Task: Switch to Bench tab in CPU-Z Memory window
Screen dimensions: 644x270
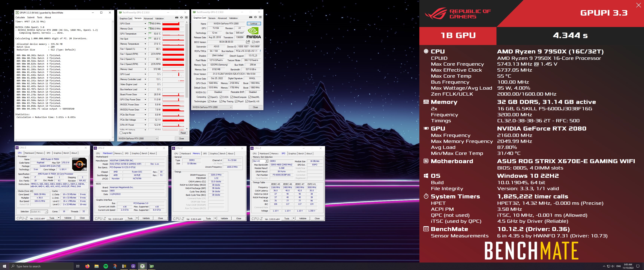Action: point(223,154)
